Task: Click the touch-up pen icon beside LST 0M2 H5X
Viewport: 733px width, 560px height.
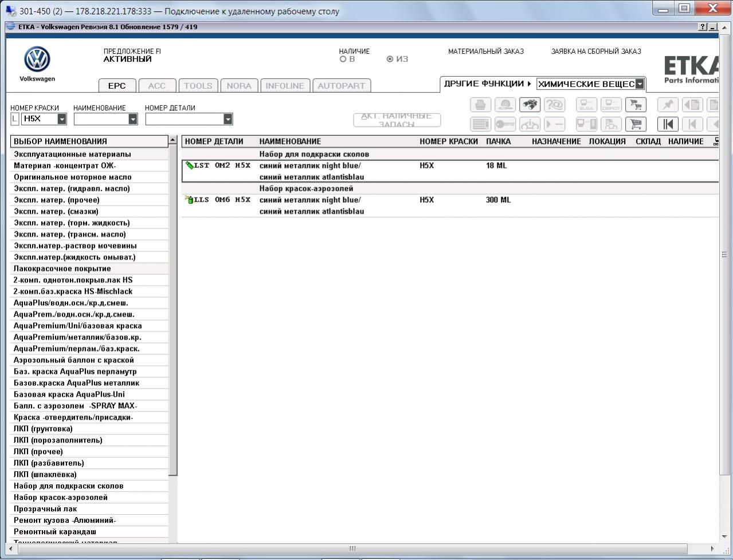Action: point(189,165)
